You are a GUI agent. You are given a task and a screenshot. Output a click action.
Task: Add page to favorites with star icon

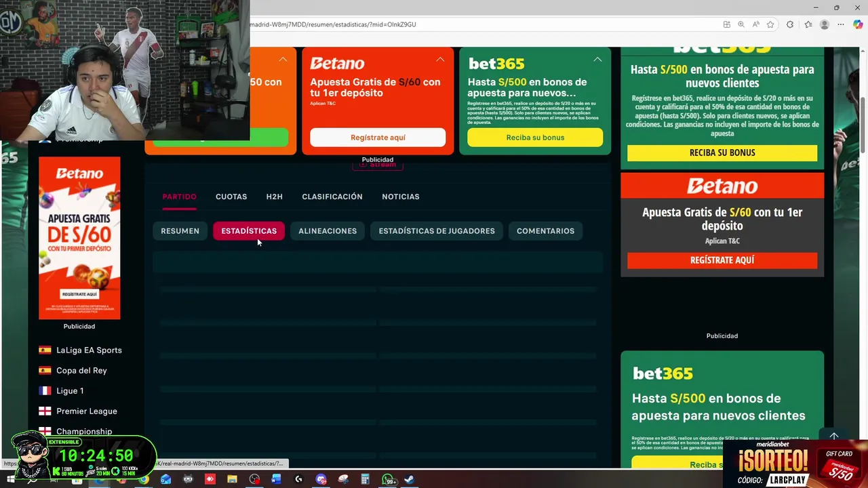770,24
